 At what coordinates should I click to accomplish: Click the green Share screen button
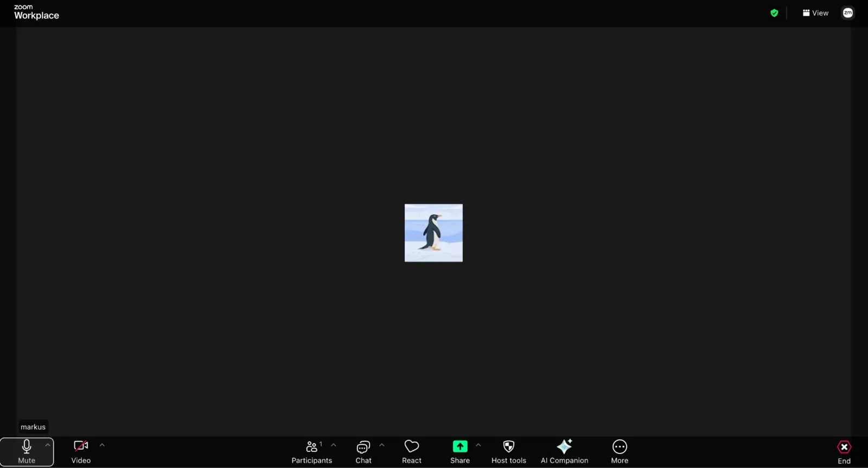(x=460, y=452)
